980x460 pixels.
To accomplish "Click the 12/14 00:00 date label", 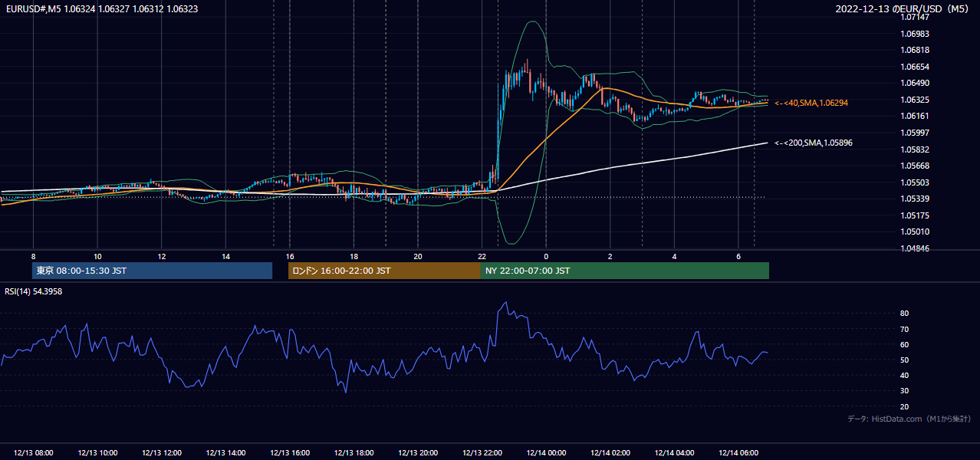I will 546,453.
